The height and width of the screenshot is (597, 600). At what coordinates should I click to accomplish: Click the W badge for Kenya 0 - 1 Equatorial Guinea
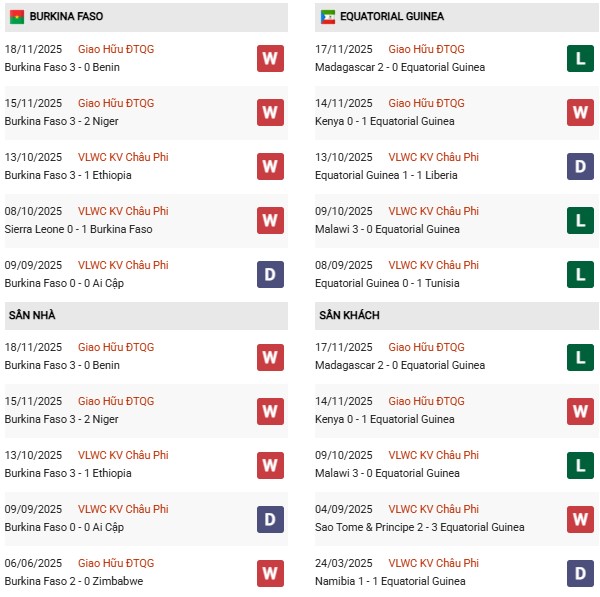point(580,113)
